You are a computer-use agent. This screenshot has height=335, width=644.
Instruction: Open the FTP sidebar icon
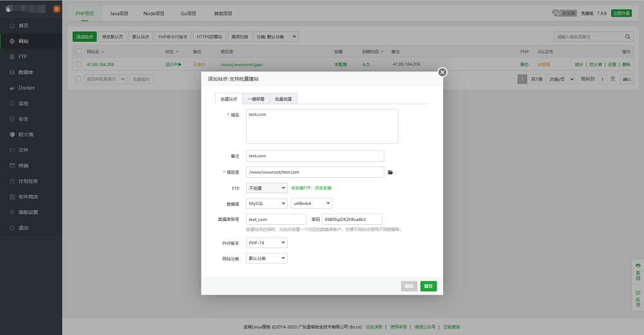[12, 57]
